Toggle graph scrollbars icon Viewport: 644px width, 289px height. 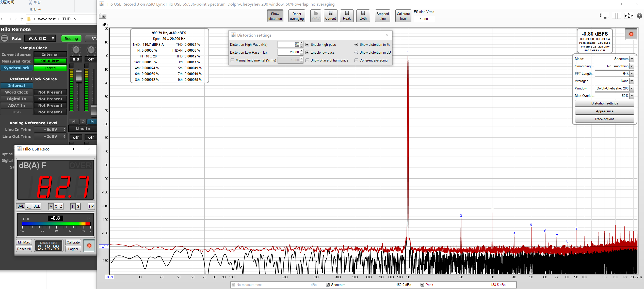coord(604,16)
